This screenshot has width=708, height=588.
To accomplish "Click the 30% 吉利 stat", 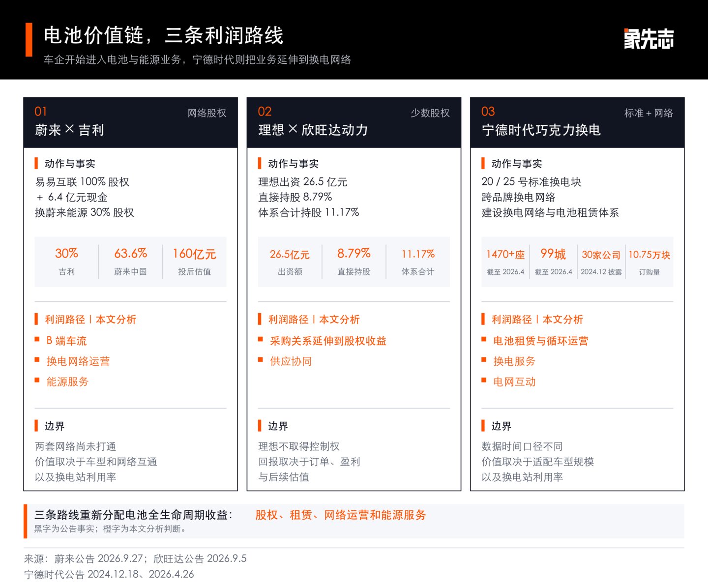I will pos(66,262).
